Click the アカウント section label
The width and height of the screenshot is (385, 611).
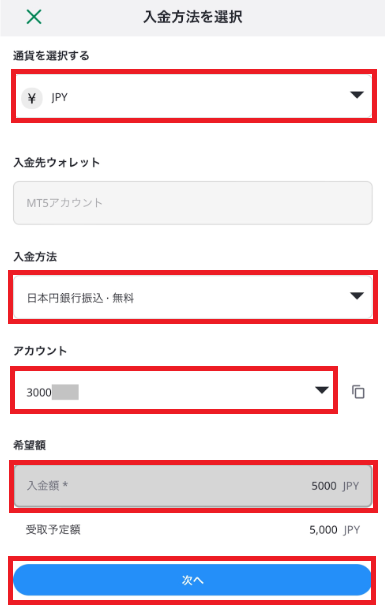(x=40, y=351)
